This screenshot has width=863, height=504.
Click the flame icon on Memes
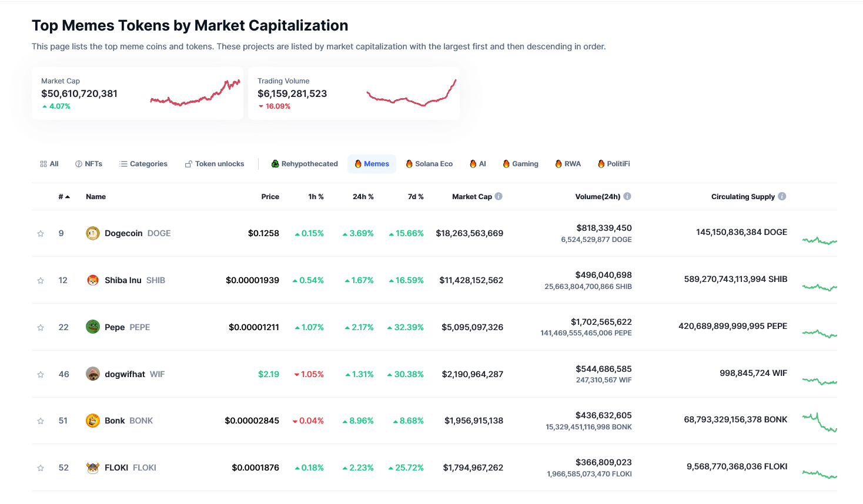[x=358, y=164]
